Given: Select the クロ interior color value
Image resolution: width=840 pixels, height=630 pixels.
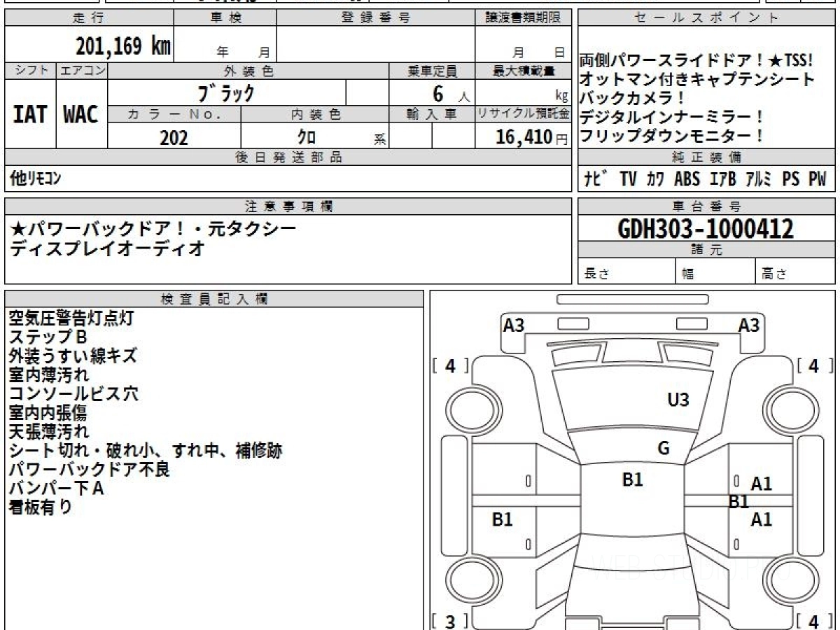Looking at the screenshot, I should [x=307, y=137].
